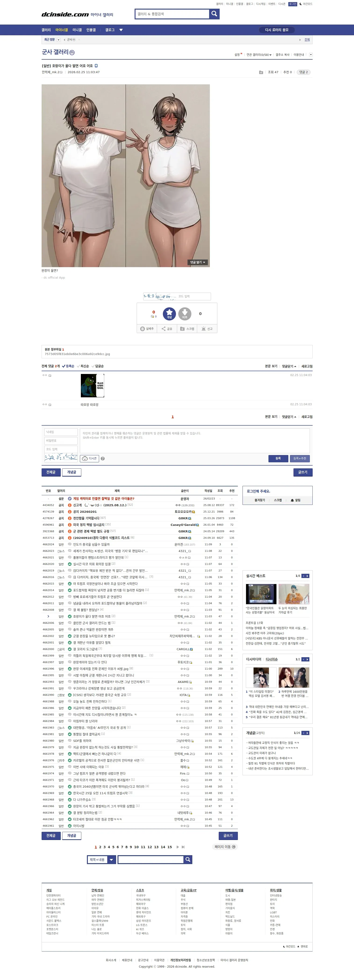Expand 연관 갤러리(0/58) dropdown

(x=259, y=55)
